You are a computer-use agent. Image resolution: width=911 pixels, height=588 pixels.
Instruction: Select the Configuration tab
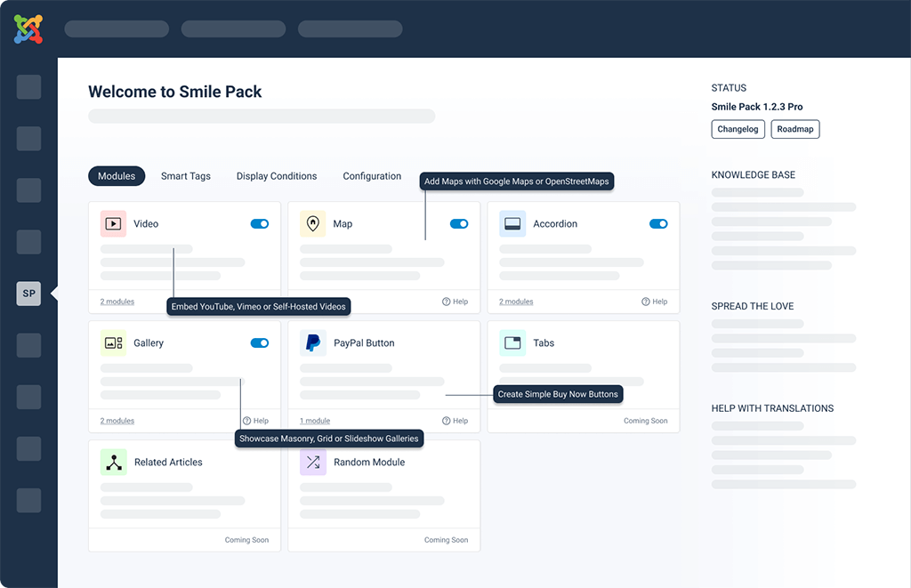[372, 176]
